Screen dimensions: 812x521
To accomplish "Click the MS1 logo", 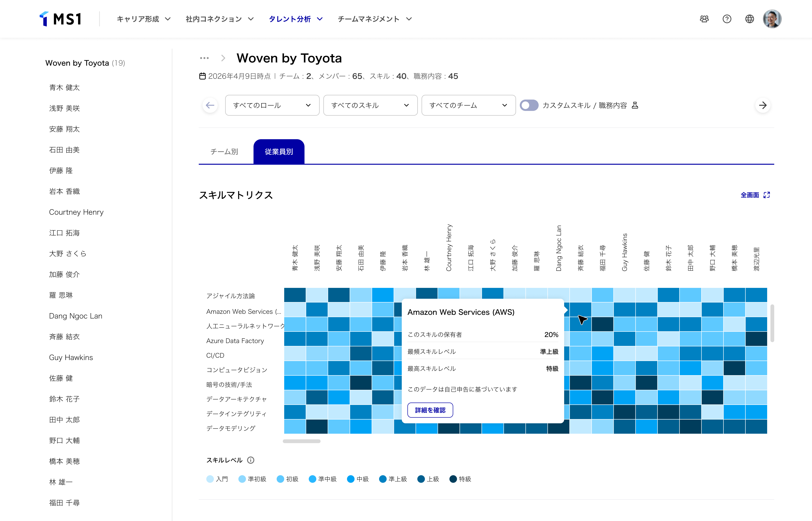I will pos(61,19).
